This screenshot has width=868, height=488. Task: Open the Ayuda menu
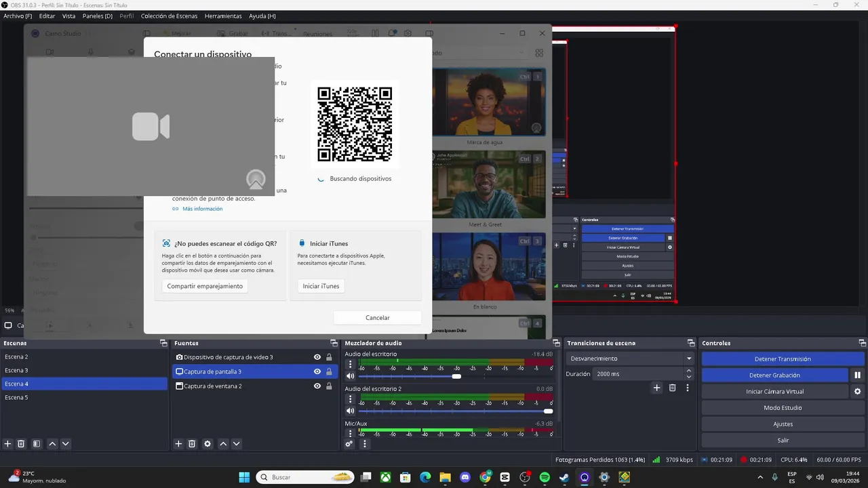point(262,16)
